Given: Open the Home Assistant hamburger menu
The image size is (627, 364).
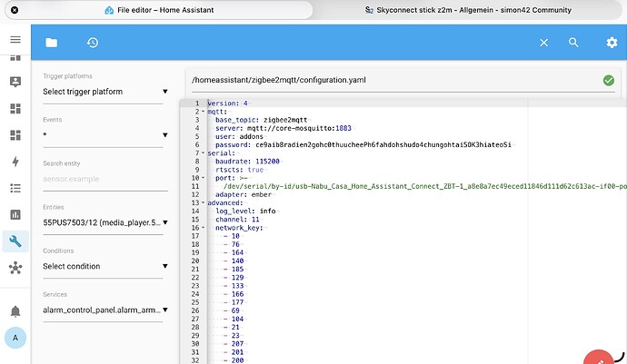Looking at the screenshot, I should 15,40.
